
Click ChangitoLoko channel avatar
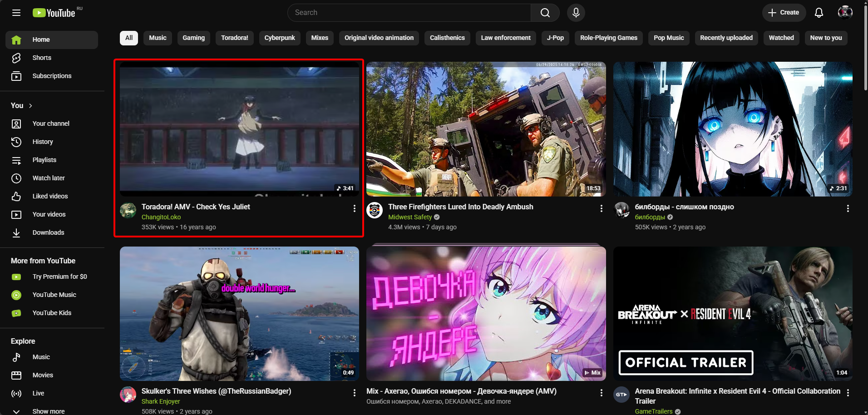point(128,211)
